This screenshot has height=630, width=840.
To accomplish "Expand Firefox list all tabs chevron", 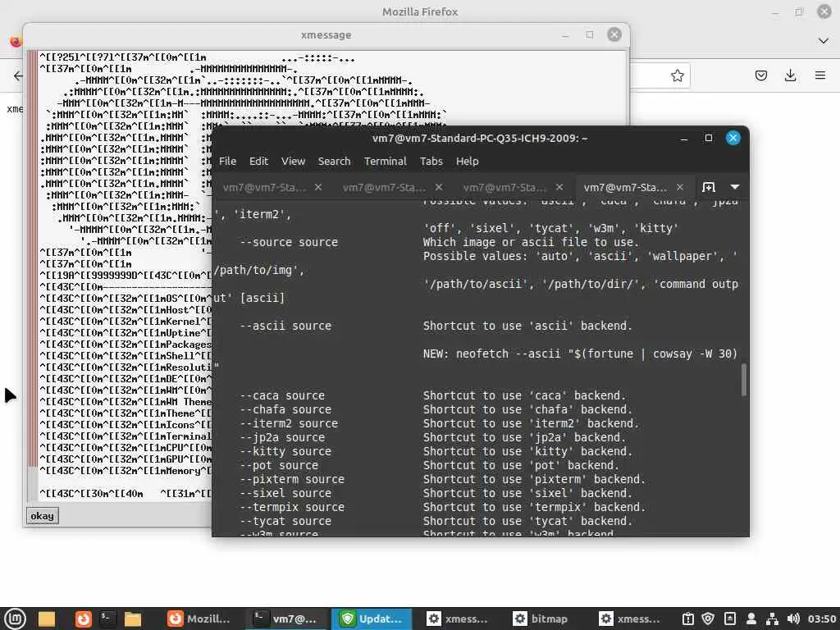I will [824, 41].
